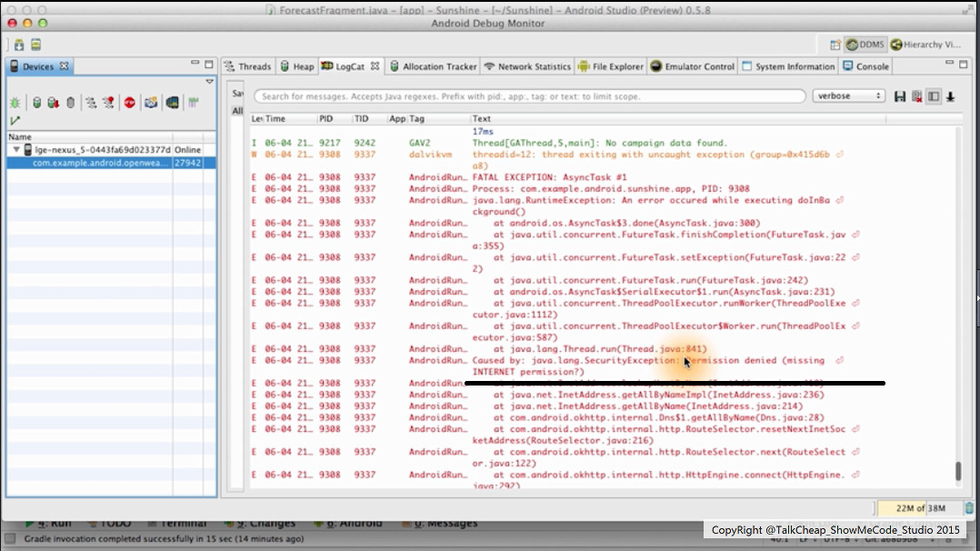Click the Tag column header

click(437, 118)
